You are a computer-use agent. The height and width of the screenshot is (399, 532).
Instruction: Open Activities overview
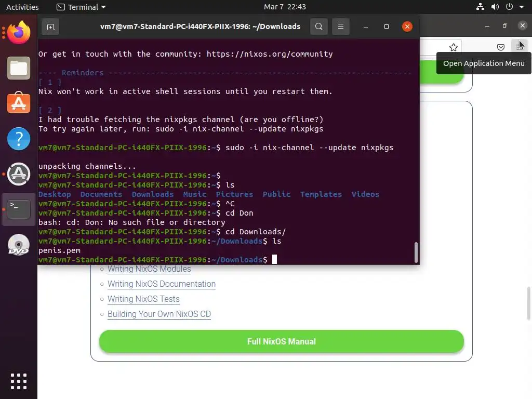[22, 7]
